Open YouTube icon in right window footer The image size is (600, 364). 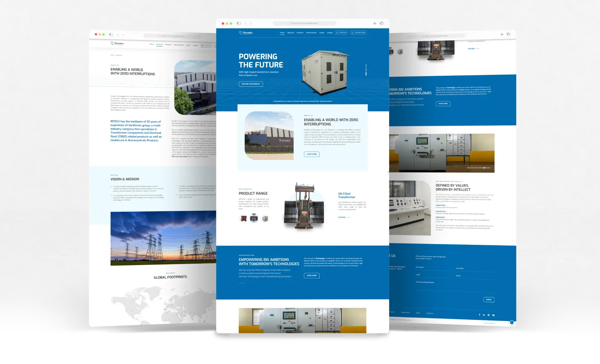(493, 315)
